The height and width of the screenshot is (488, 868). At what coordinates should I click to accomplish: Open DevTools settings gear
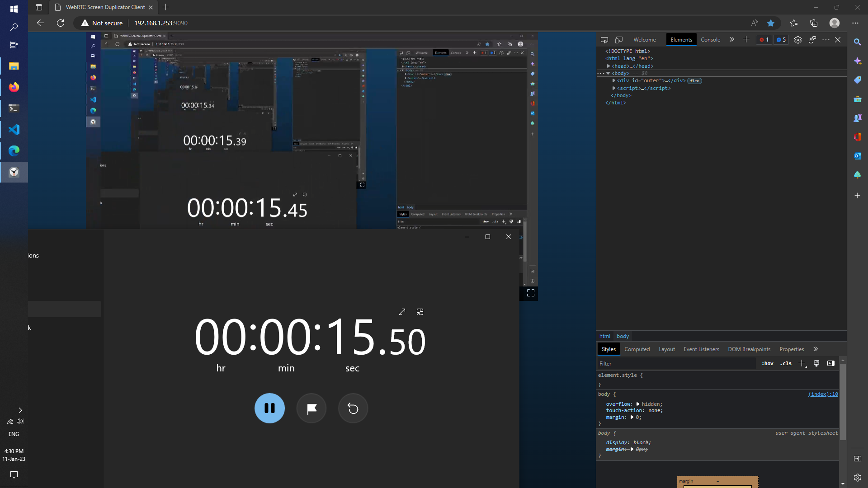pyautogui.click(x=798, y=40)
